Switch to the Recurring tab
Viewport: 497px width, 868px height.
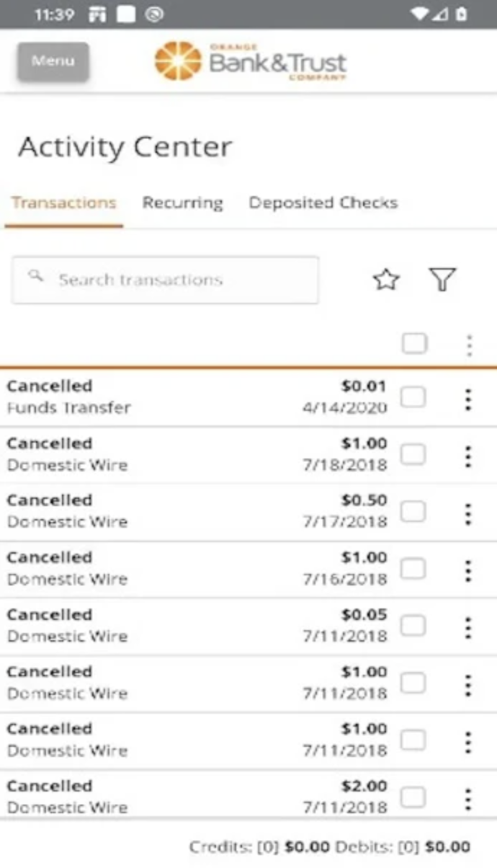click(x=182, y=203)
